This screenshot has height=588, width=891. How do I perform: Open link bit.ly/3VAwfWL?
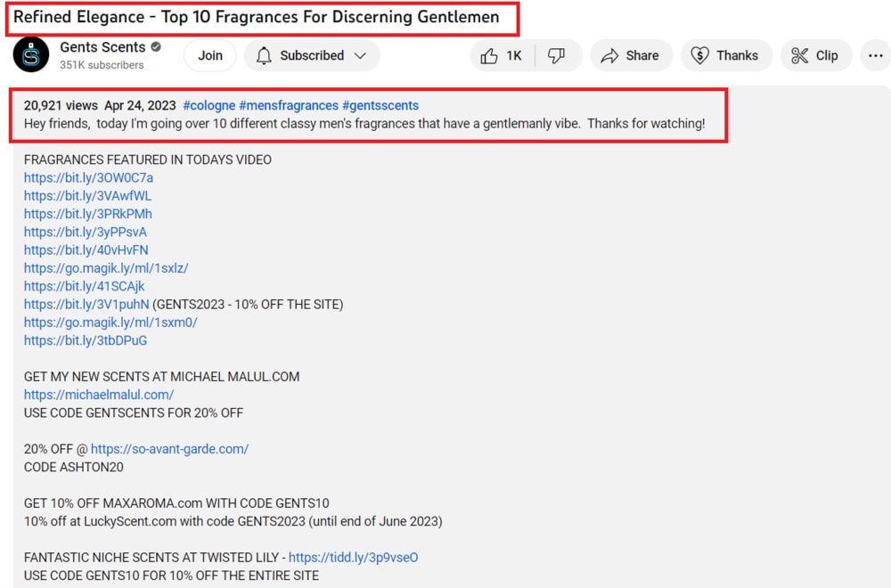[x=87, y=196]
